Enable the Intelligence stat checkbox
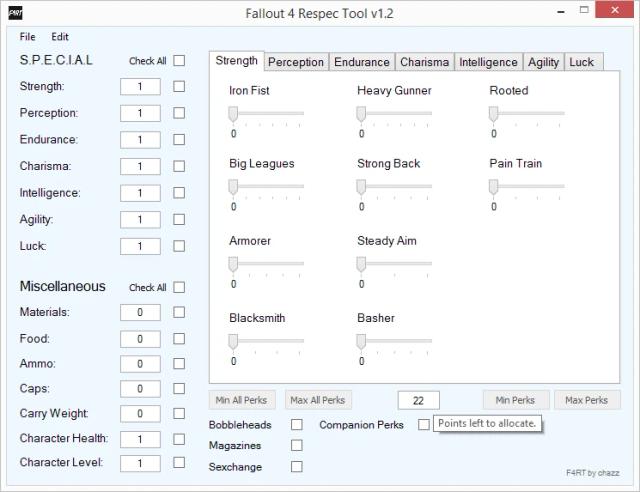Screen dimensions: 640x492 click(179, 193)
